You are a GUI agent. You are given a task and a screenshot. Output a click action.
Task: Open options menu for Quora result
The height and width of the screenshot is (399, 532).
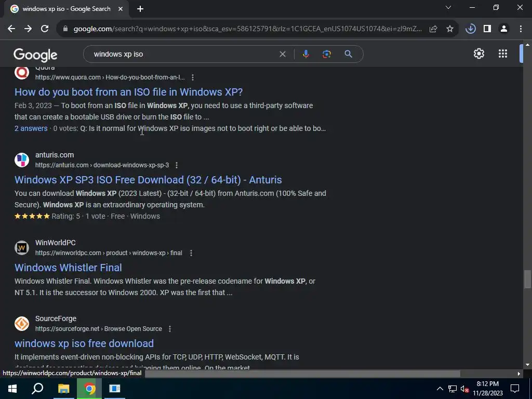coord(193,77)
